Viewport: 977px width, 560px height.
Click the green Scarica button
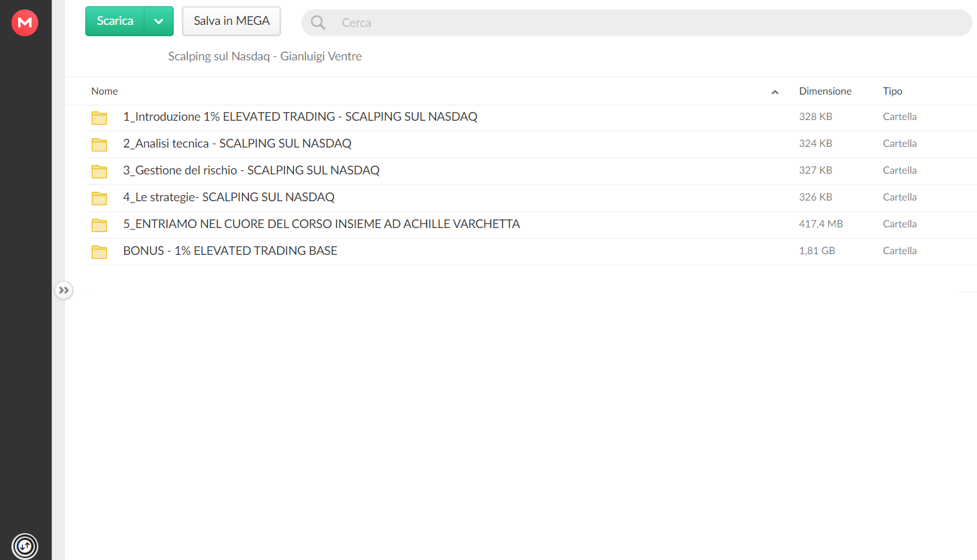[x=115, y=21]
